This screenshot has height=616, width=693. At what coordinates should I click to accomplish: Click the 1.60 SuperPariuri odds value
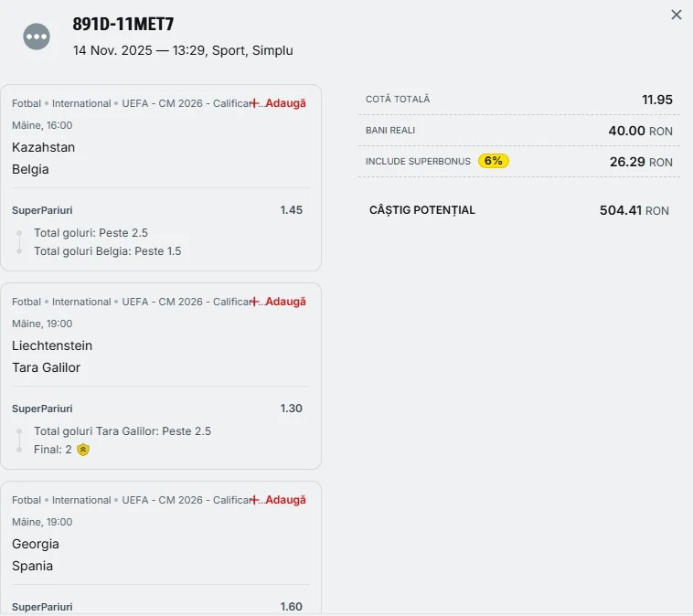292,607
